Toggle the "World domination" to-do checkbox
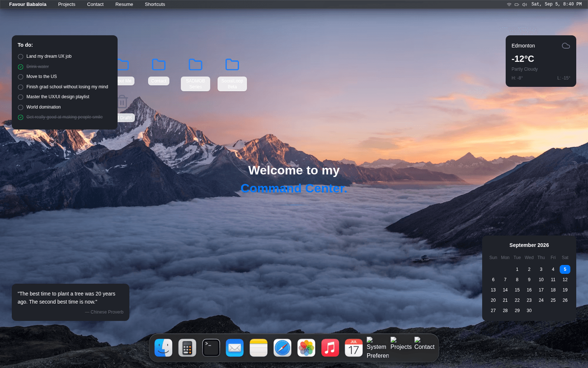The height and width of the screenshot is (368, 588). [x=21, y=107]
